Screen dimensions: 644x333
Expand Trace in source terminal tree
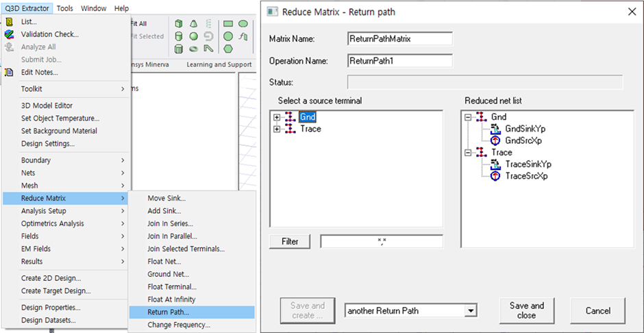coord(277,129)
